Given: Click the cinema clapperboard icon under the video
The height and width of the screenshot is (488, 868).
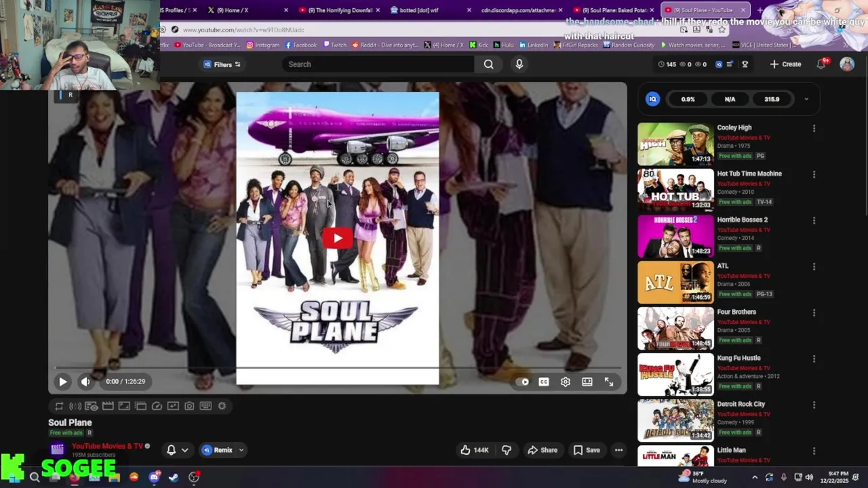Looking at the screenshot, I should tap(108, 406).
